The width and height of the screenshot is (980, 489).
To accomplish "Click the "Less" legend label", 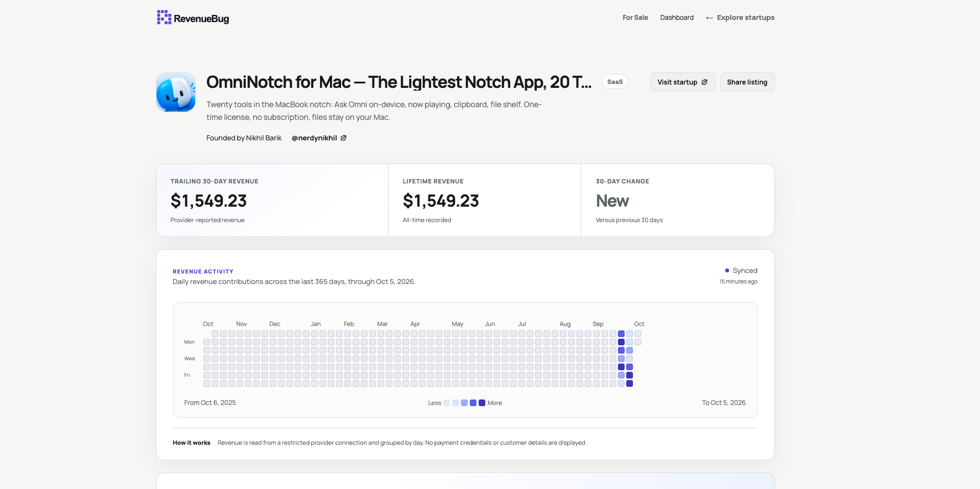I will click(434, 403).
